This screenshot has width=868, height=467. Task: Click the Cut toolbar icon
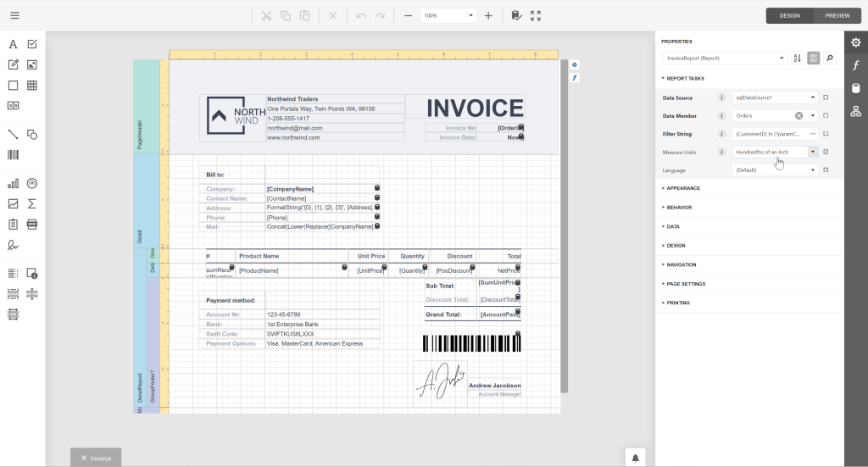click(x=266, y=15)
